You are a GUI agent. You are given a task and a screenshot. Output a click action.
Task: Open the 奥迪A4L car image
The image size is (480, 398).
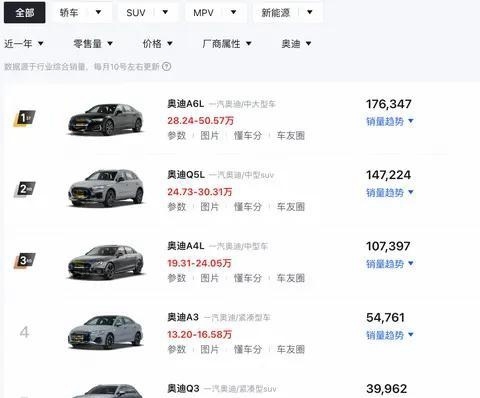point(106,262)
